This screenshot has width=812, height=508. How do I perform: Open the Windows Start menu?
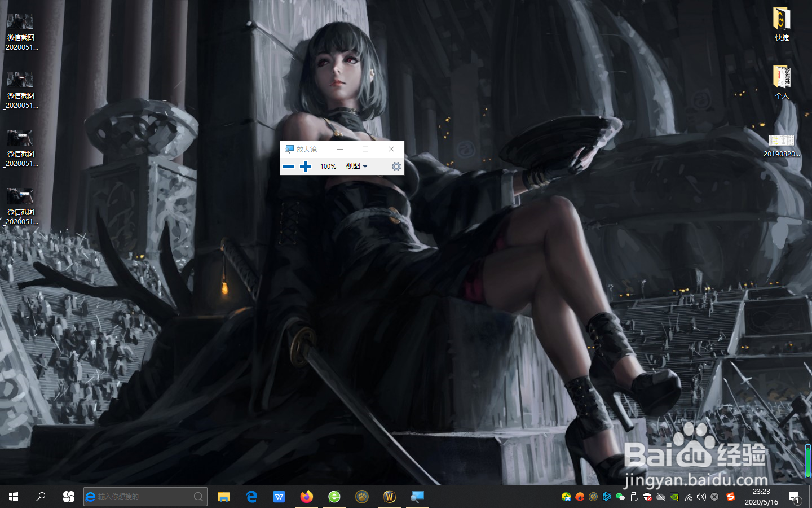(14, 497)
